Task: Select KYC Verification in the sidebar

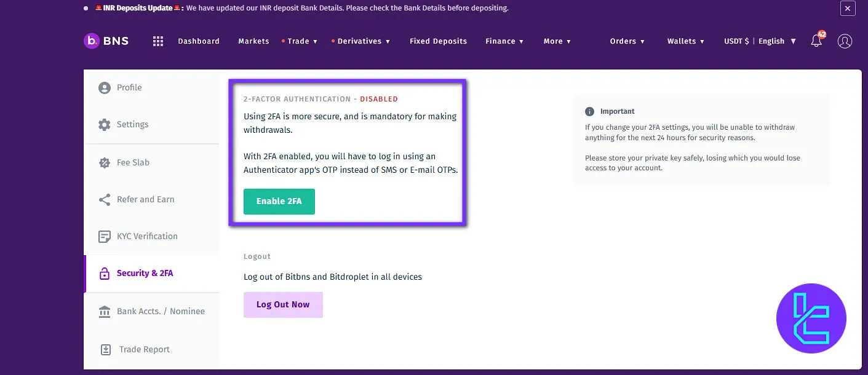Action: [x=147, y=236]
